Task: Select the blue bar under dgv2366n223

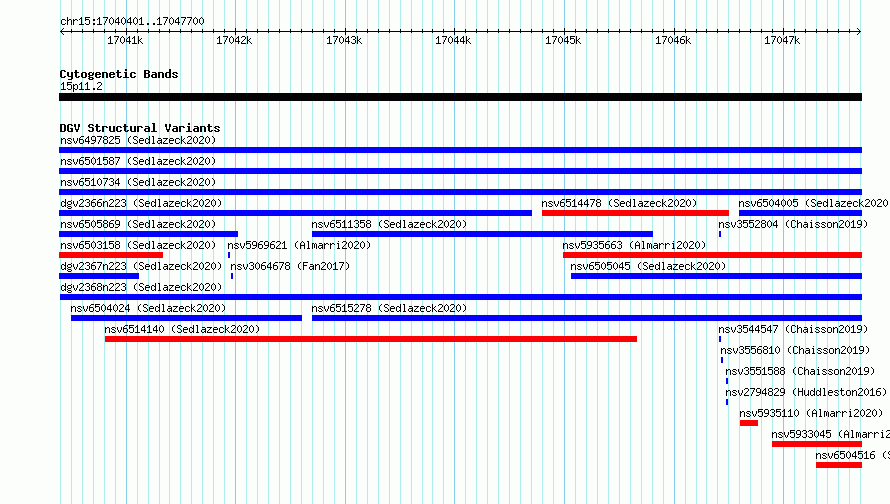Action: (x=295, y=213)
